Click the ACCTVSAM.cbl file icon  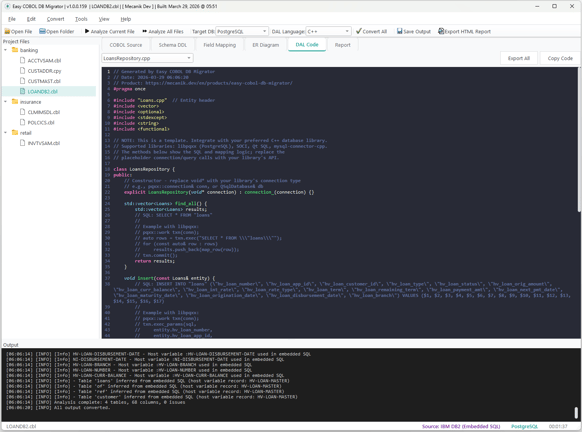pos(23,60)
